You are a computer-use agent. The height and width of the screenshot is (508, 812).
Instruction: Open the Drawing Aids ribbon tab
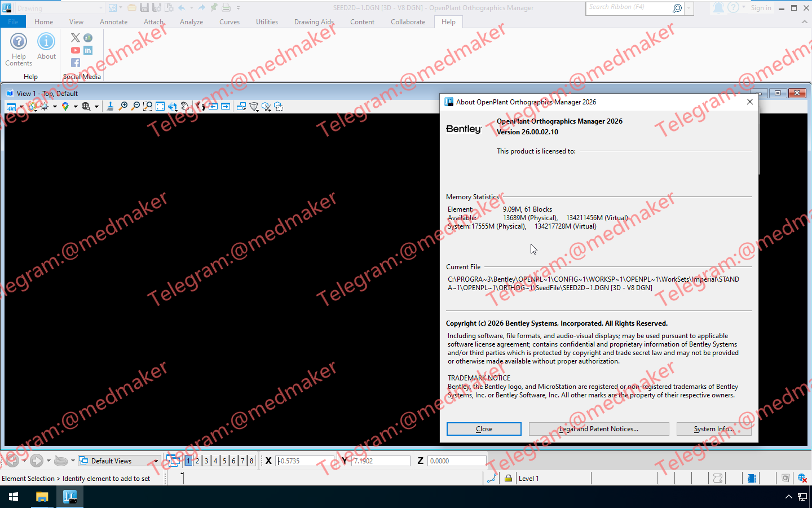[x=314, y=22]
